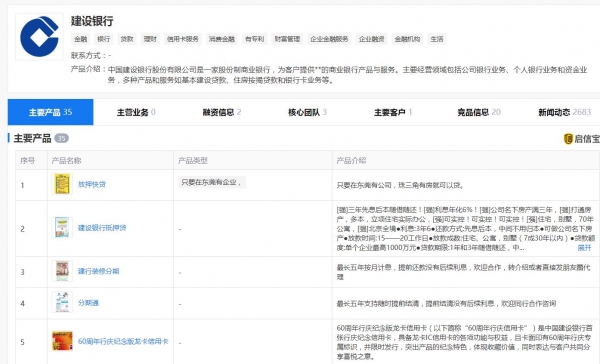This screenshot has height=364, width=600.
Task: Switch to the 主要客户 tab
Action: click(x=393, y=112)
